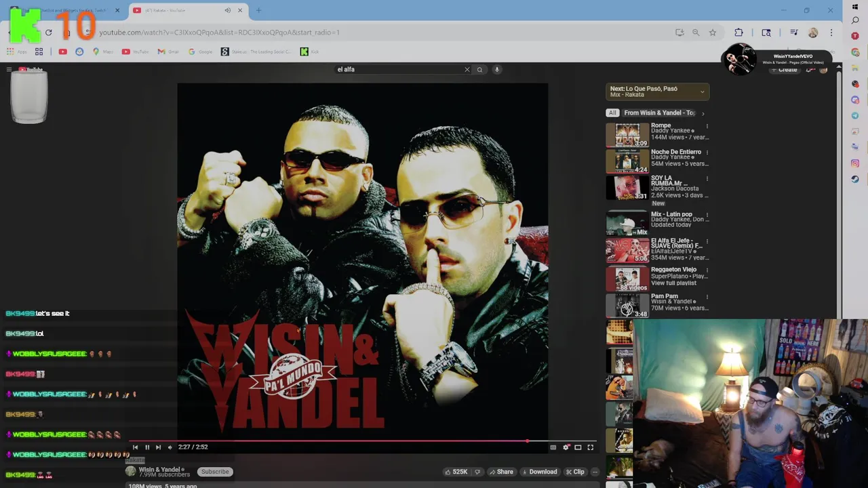
Task: Open options menu for 'SOY LA RUMBA' video
Action: click(x=707, y=179)
